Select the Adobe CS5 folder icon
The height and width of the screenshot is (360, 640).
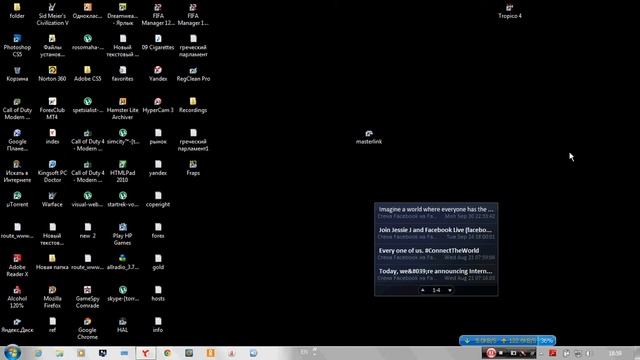87,74
